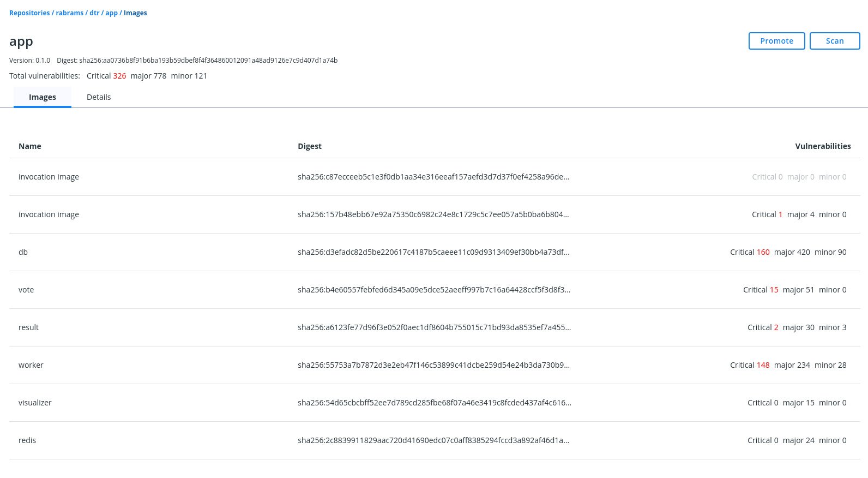Open the visualizer image entry

click(x=35, y=403)
